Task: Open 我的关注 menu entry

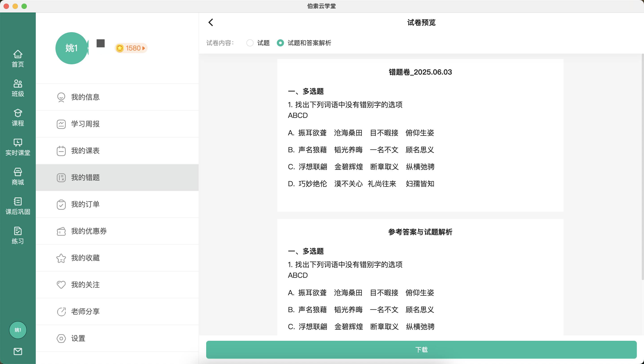Action: pos(117,285)
